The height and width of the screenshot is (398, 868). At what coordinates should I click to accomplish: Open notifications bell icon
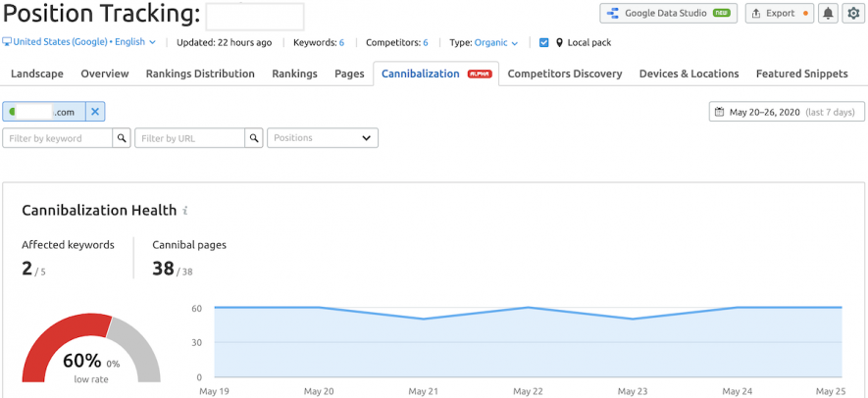tap(828, 14)
